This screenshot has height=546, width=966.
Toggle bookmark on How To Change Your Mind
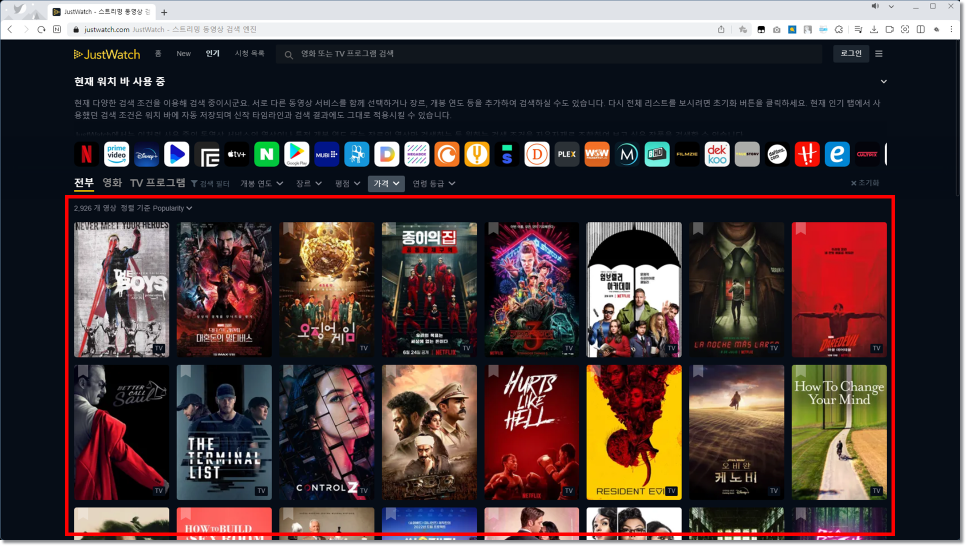(x=800, y=372)
